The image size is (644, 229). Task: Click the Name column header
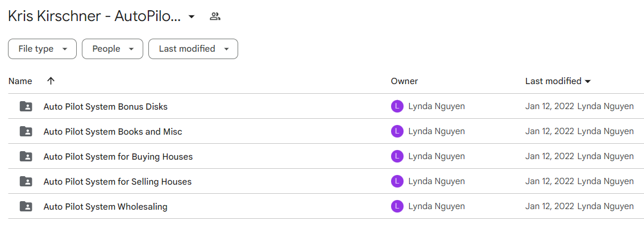[20, 81]
